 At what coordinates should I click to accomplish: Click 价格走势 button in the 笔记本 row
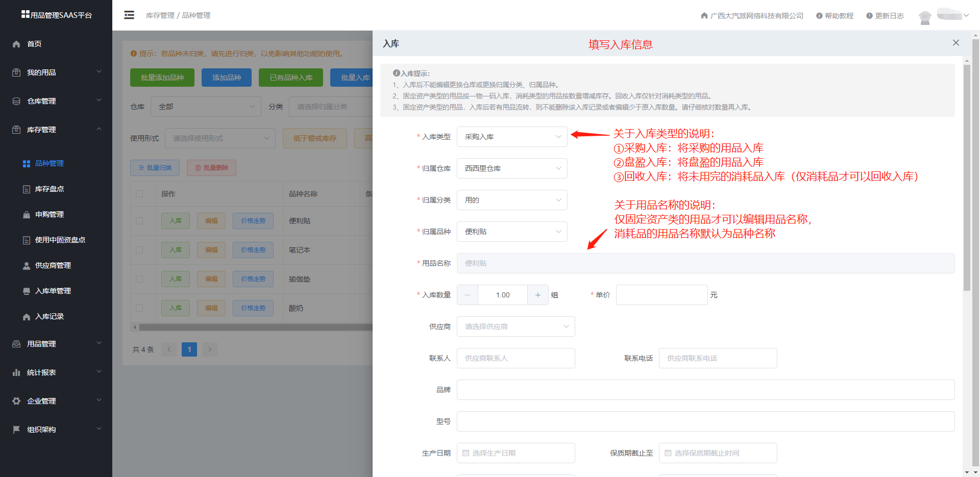(x=253, y=250)
